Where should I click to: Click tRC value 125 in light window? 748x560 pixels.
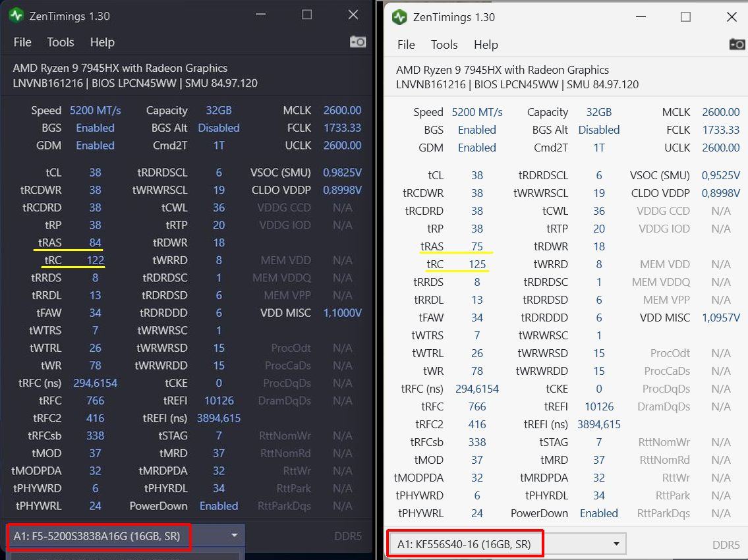click(x=477, y=264)
